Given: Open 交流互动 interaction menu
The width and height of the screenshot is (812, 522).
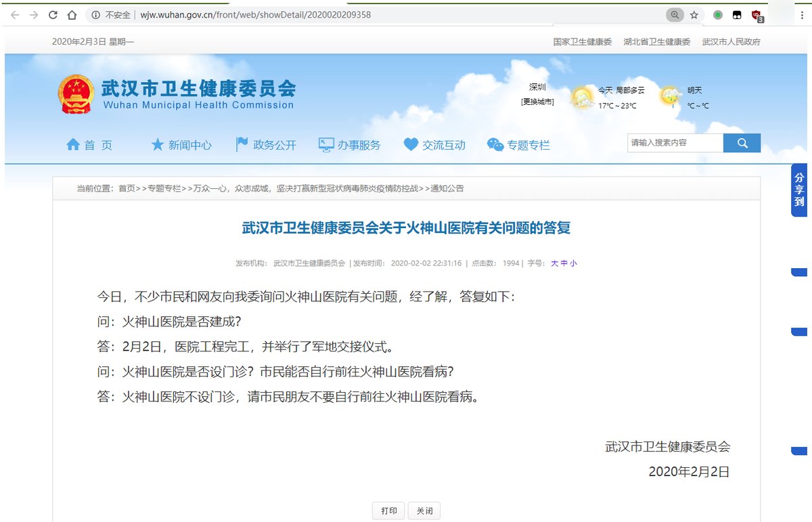Looking at the screenshot, I should (435, 144).
